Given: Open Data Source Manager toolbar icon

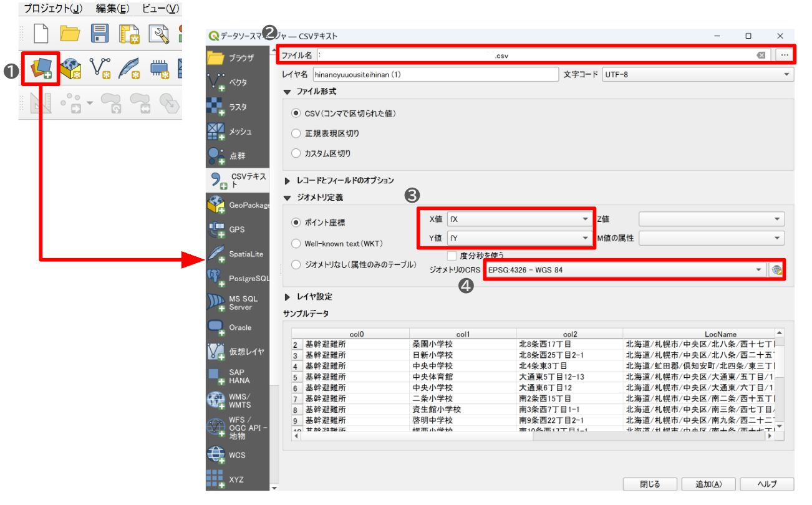Looking at the screenshot, I should click(x=41, y=69).
